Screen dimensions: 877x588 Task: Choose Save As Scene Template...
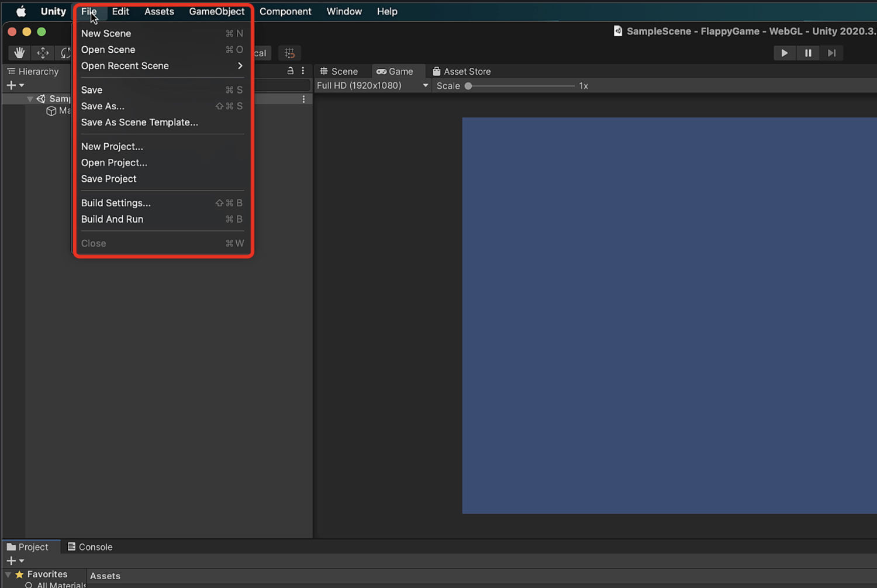click(x=163, y=123)
